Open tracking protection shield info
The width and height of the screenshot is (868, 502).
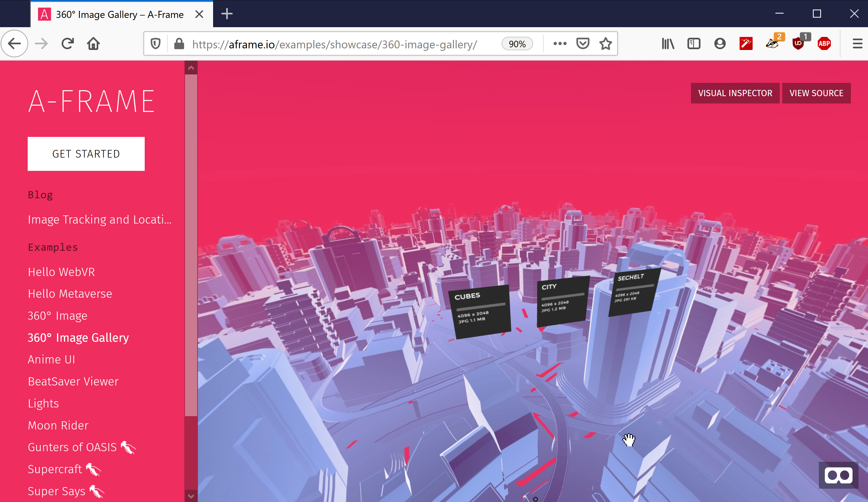pos(156,44)
